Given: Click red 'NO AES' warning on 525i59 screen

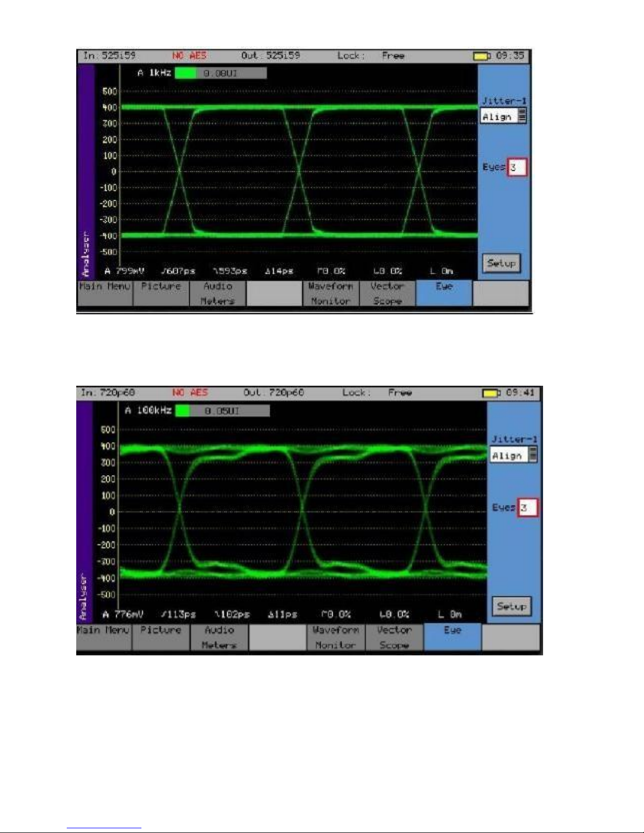Looking at the screenshot, I should pos(189,55).
